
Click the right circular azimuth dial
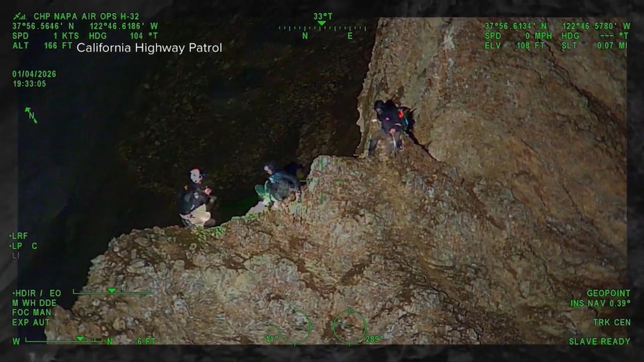point(349,326)
